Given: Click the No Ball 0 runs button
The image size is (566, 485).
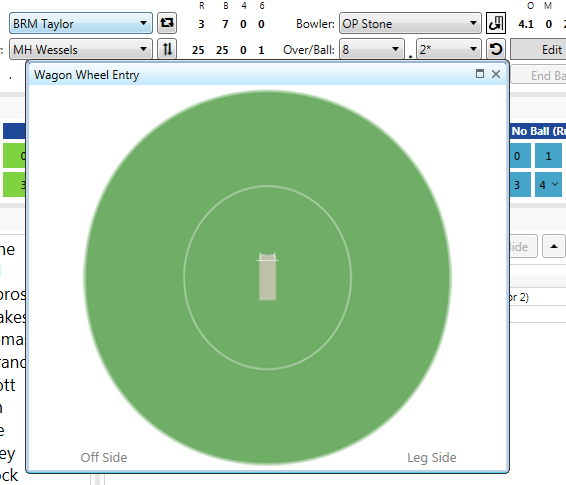Looking at the screenshot, I should (x=520, y=156).
